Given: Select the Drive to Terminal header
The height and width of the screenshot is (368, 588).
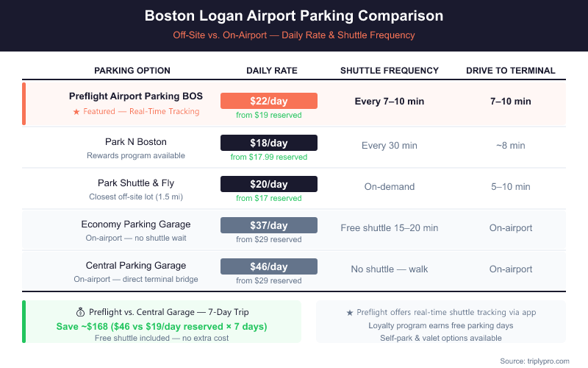Looking at the screenshot, I should pos(511,71).
